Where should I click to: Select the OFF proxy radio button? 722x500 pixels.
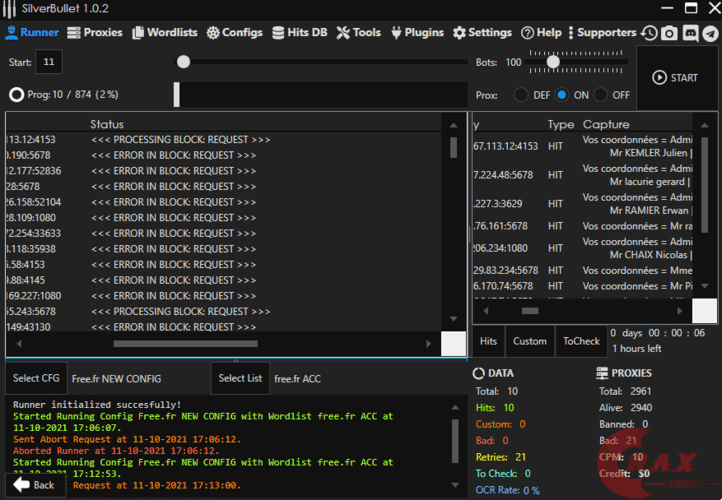[x=601, y=95]
